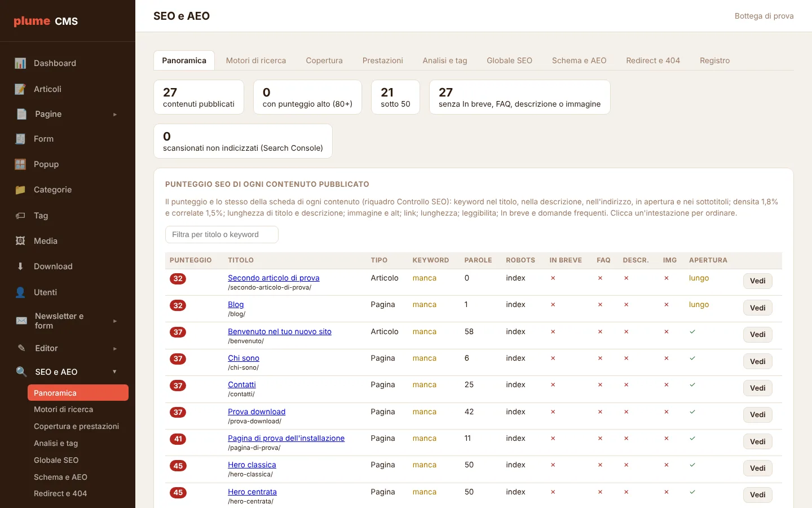Click Vedi for Secondo articolo di prova
This screenshot has height=508, width=812.
pos(758,281)
